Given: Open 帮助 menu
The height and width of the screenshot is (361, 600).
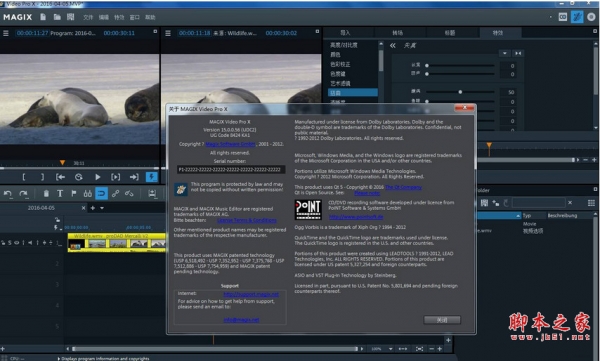Looking at the screenshot, I should click(x=150, y=18).
